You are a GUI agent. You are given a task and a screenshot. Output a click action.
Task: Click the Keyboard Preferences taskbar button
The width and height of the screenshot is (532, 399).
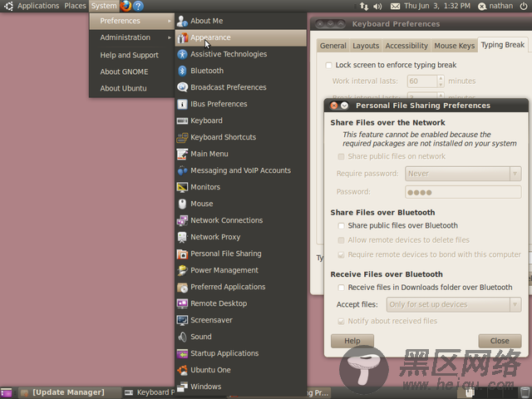tap(150, 393)
